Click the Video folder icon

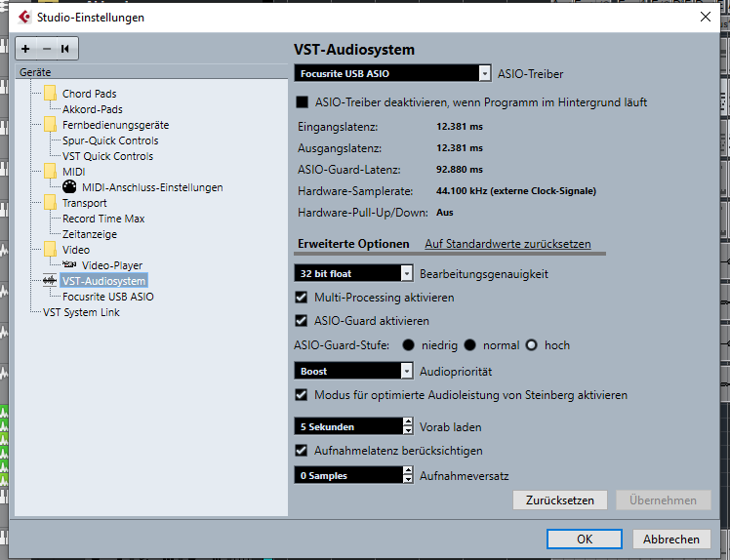point(51,250)
